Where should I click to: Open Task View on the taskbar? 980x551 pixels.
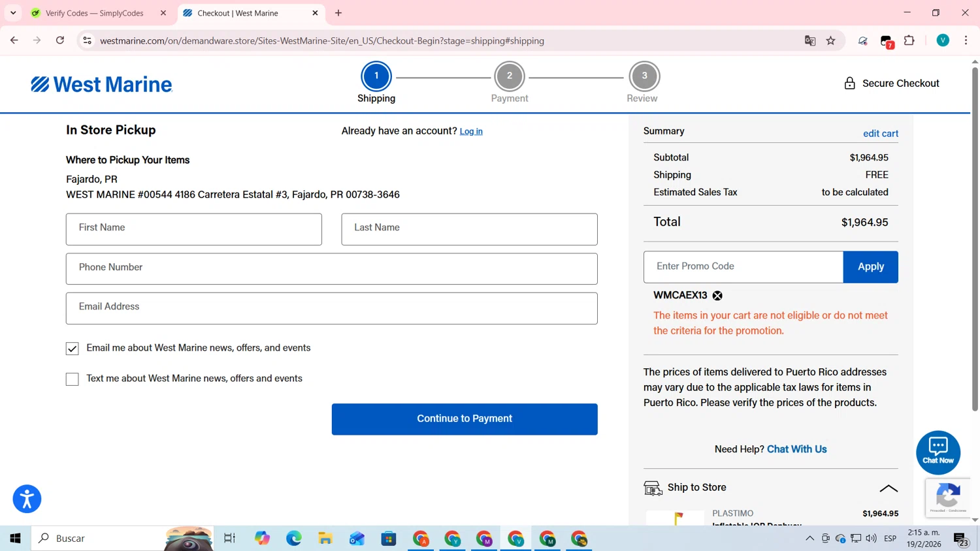click(229, 539)
